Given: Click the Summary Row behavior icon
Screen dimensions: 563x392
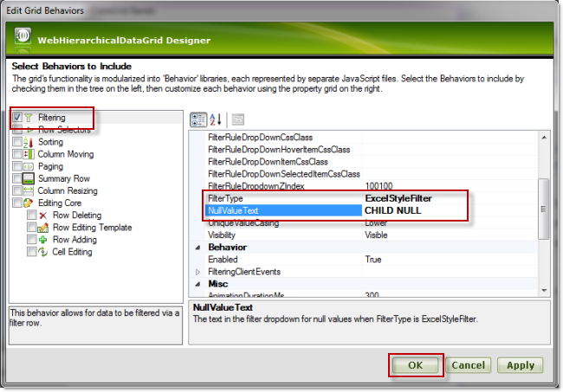Looking at the screenshot, I should pyautogui.click(x=29, y=178).
